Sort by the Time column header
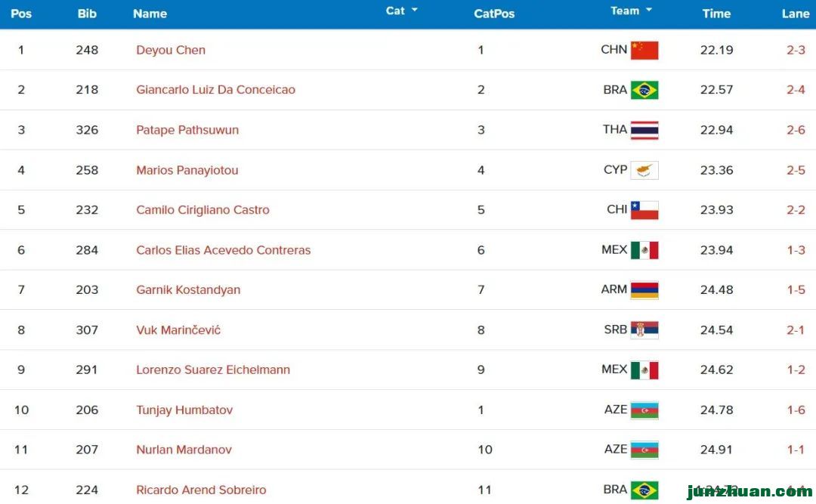Viewport: 816px width, 504px height. pyautogui.click(x=716, y=14)
